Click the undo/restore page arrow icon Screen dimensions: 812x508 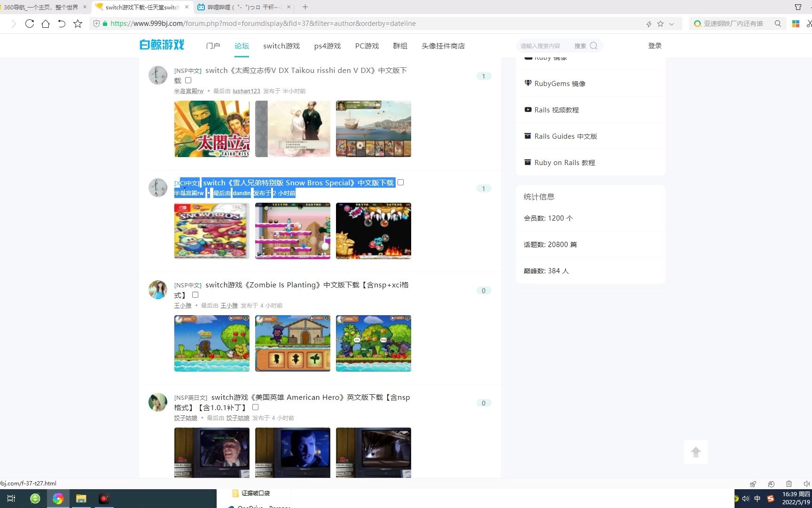coord(62,24)
